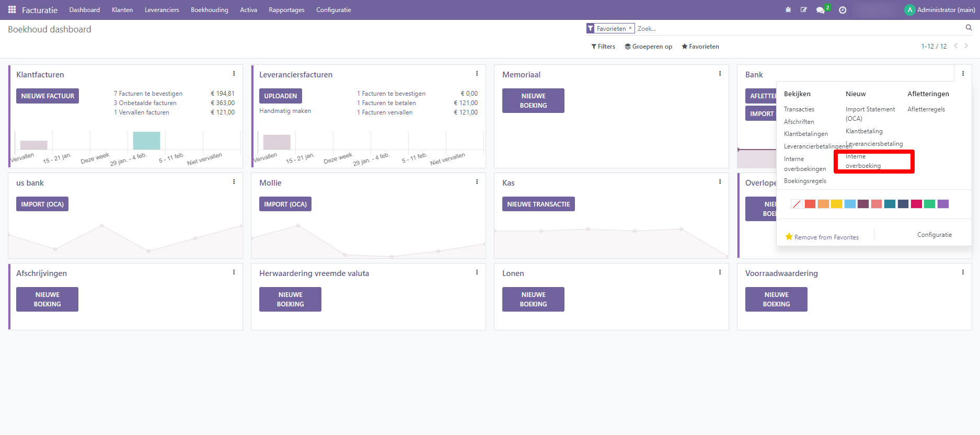Click the pencil edit icon in the top bar
This screenshot has height=435, width=980.
804,10
